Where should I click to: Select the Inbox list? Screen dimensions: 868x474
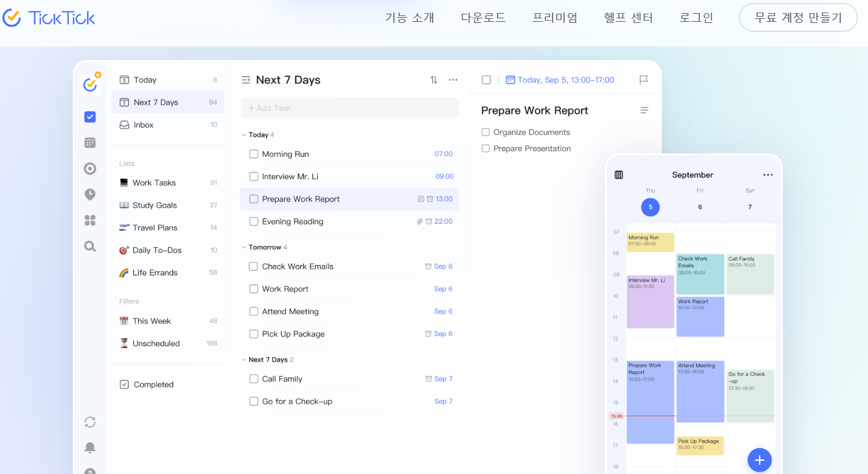pyautogui.click(x=143, y=125)
